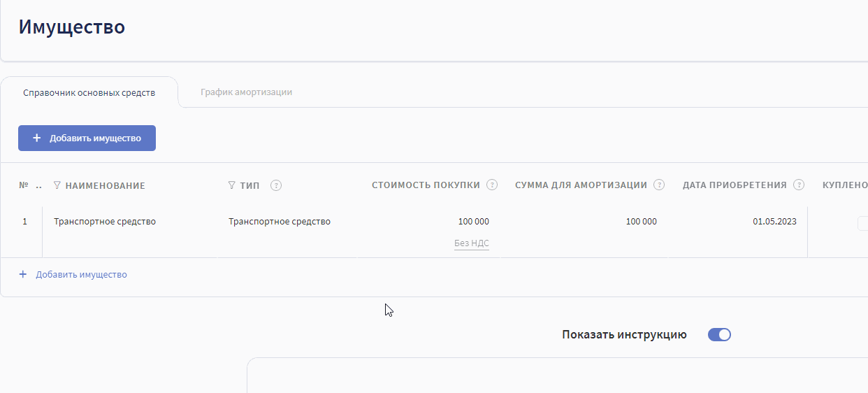Click acquisition date 01.05.2023
Screen dimensions: 868x393
774,222
